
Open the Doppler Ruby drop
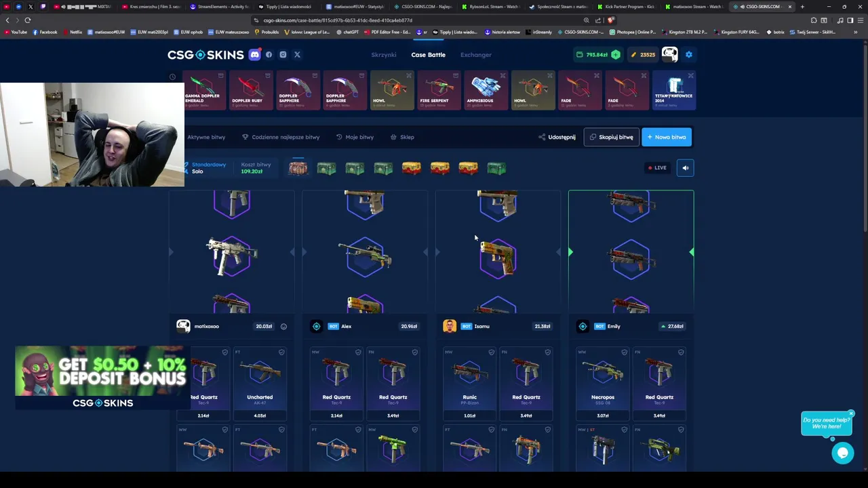point(250,89)
